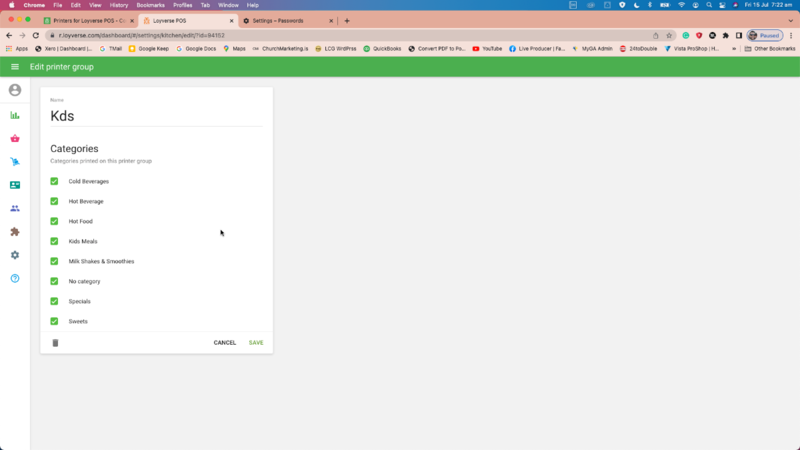
Task: Open Chrome extensions puzzle icon
Action: pos(726,35)
